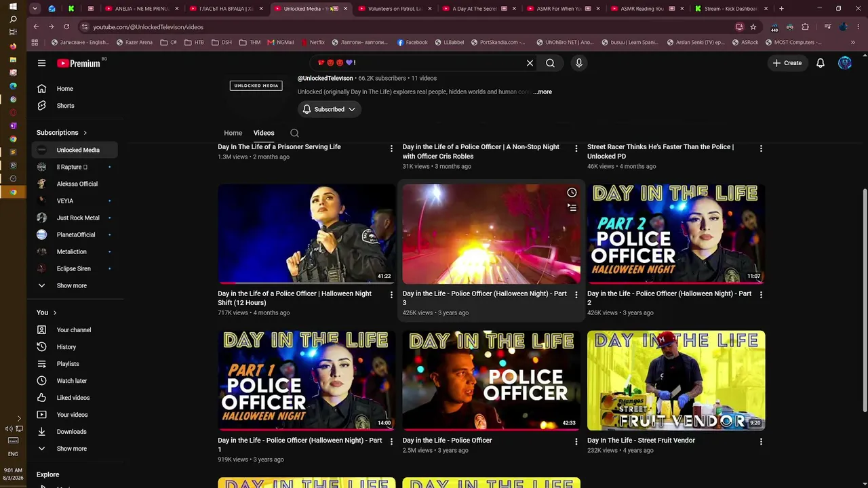Open History in the sidebar
The image size is (868, 488).
point(75,347)
